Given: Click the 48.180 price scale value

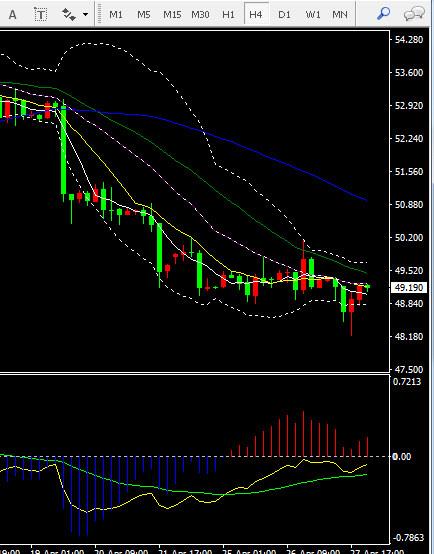Looking at the screenshot, I should [409, 336].
